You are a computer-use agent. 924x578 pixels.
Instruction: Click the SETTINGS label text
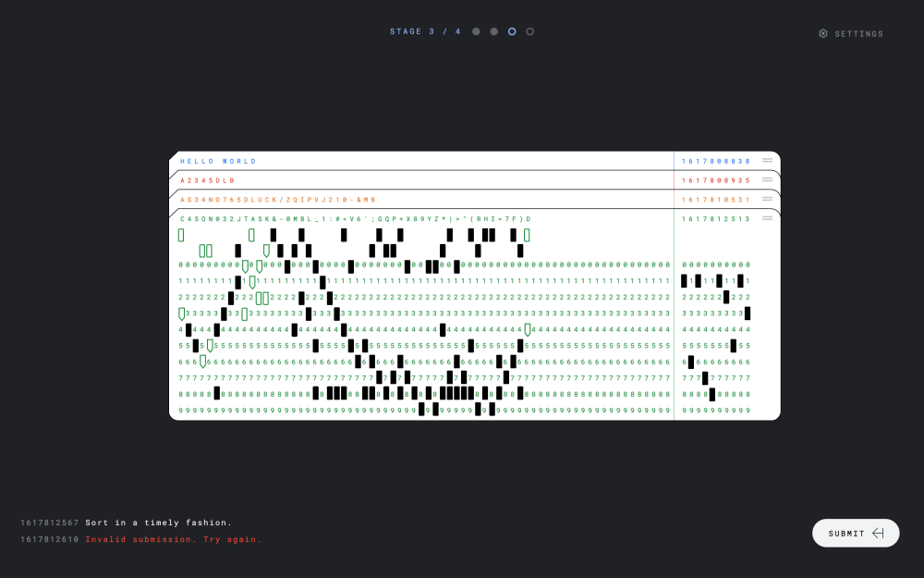858,34
